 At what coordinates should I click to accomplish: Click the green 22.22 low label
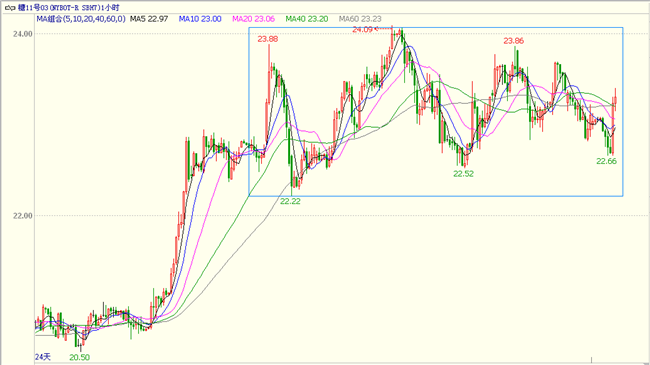pos(290,201)
